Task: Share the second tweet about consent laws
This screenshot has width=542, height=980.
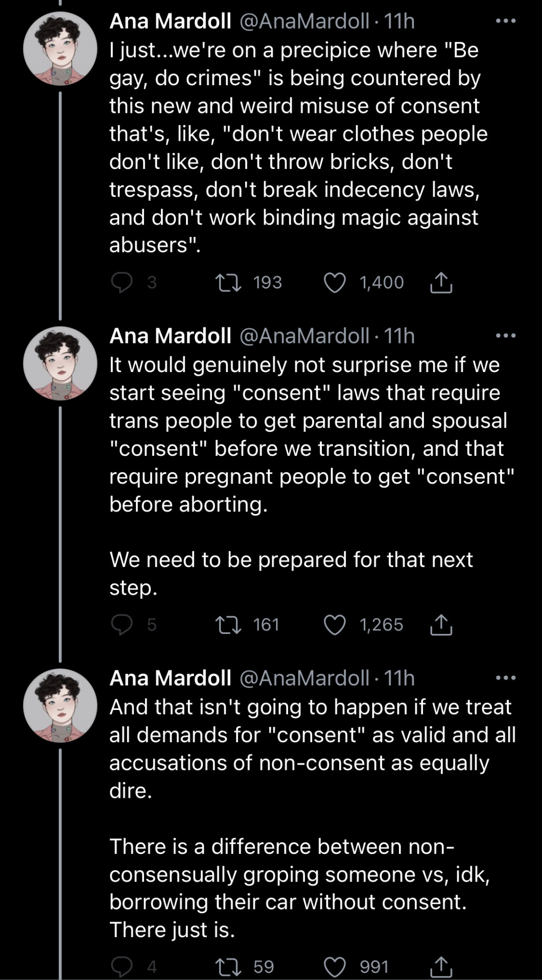Action: [x=441, y=625]
